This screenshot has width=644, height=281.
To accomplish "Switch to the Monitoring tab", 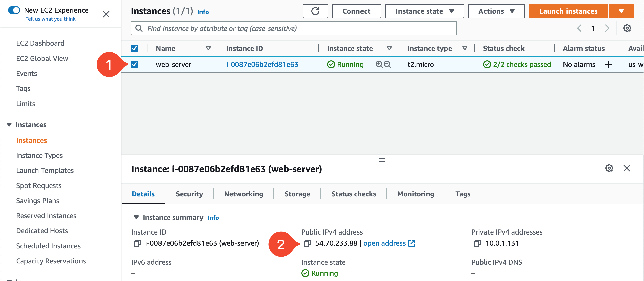I will (416, 194).
